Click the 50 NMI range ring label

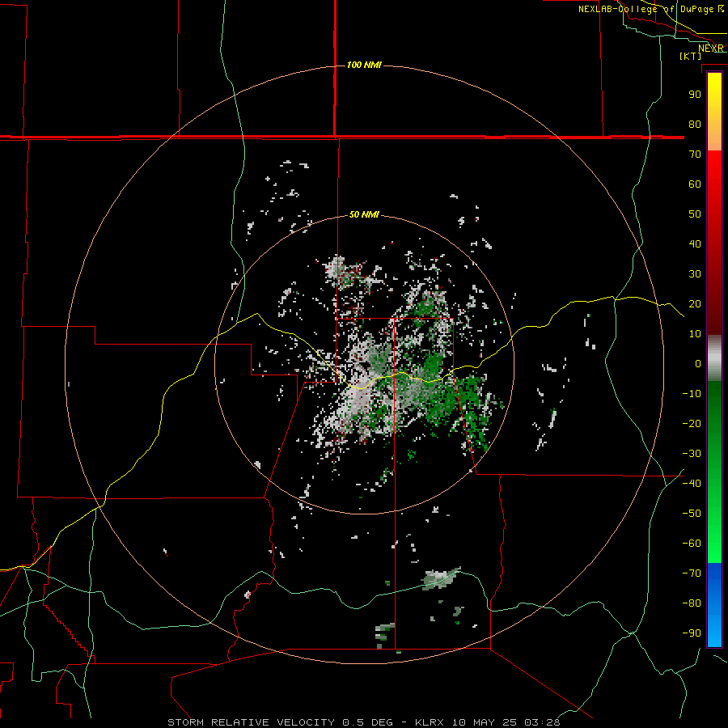[x=364, y=214]
